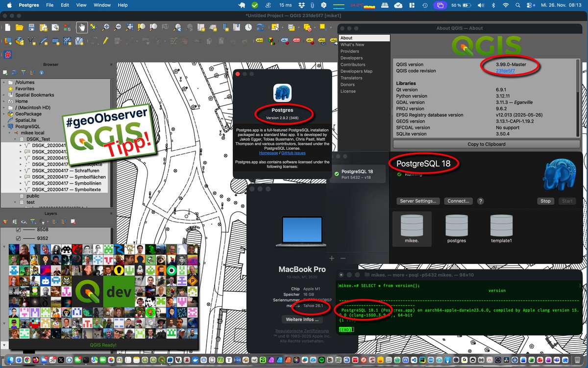Expand the GeoPackage entry in the Browser

(4, 114)
